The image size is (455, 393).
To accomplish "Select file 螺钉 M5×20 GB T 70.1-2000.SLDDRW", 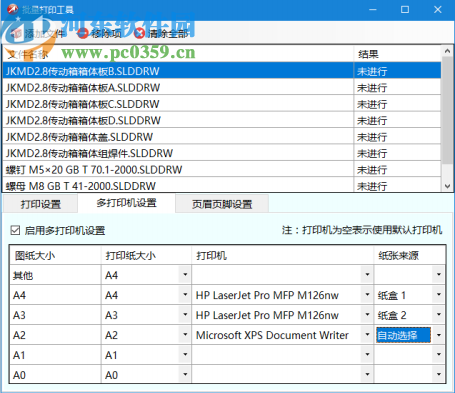I will pyautogui.click(x=222, y=169).
